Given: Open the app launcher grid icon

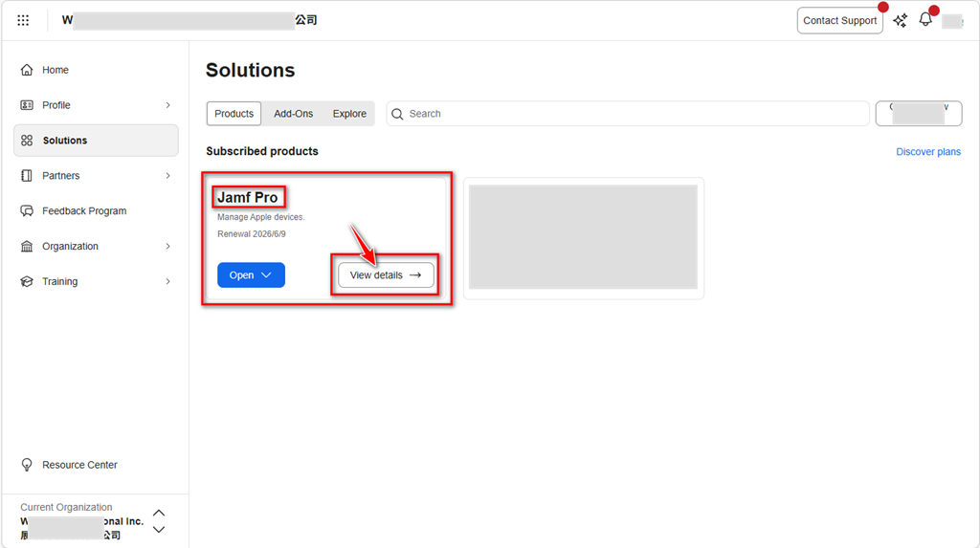Looking at the screenshot, I should [23, 20].
